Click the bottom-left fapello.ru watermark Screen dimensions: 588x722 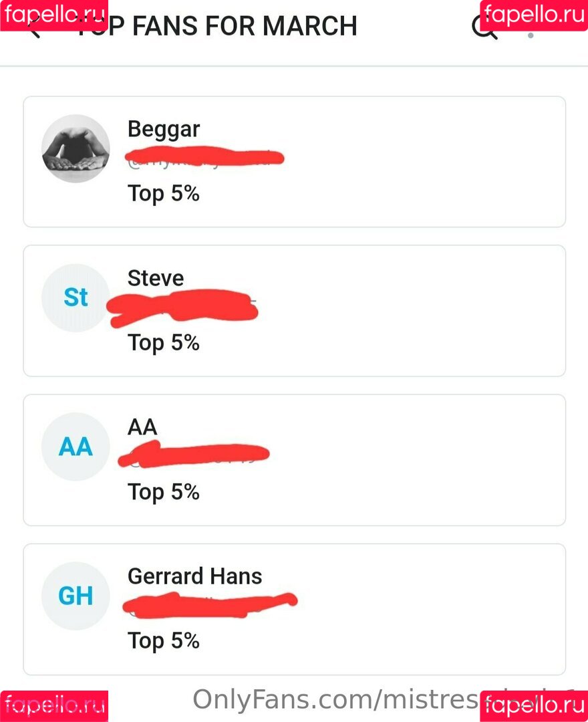click(x=54, y=706)
